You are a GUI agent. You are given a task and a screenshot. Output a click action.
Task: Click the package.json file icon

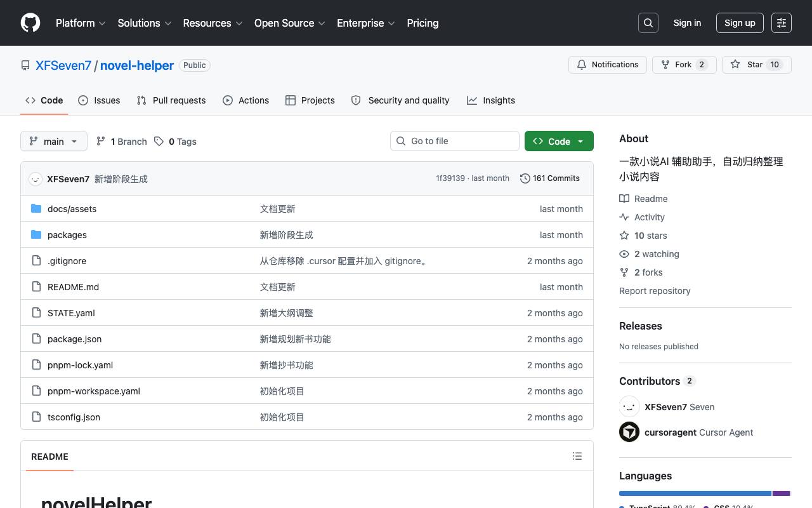coord(36,339)
